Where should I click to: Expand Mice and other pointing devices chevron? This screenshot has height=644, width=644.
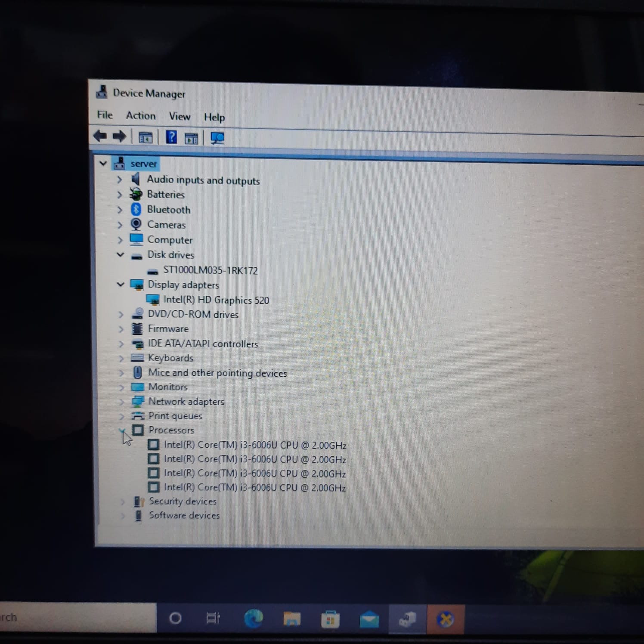(x=122, y=373)
